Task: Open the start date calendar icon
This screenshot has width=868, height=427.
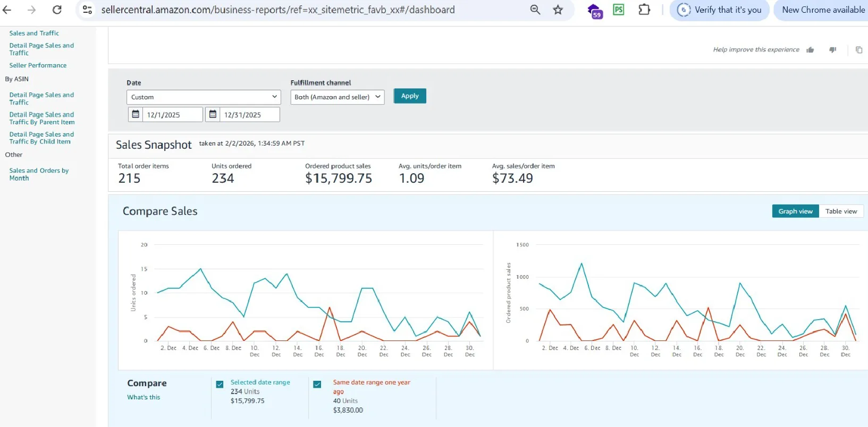Action: tap(136, 114)
